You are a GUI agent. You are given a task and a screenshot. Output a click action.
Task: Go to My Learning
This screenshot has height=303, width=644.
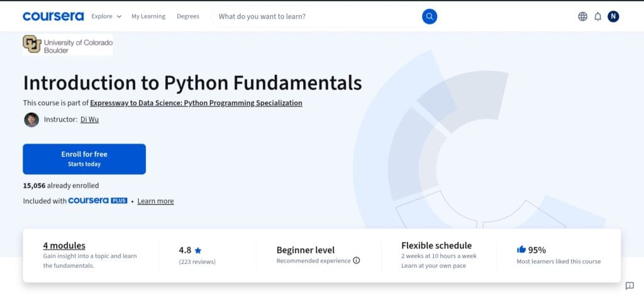(x=148, y=16)
